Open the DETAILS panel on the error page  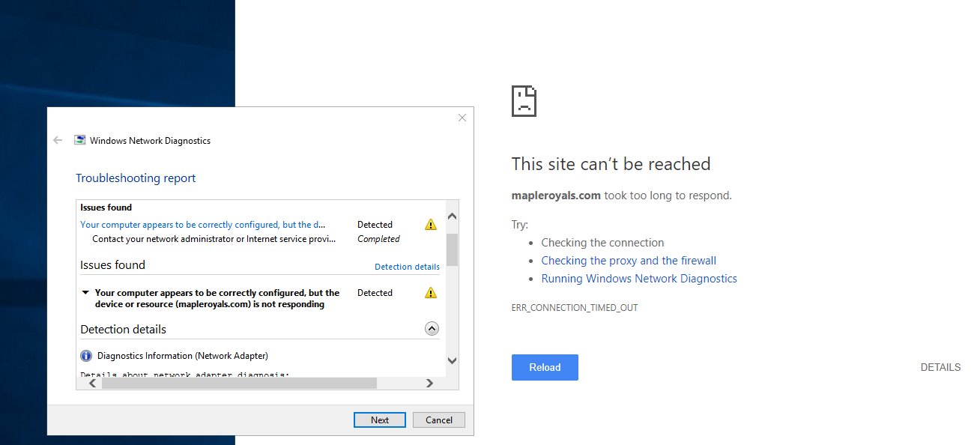click(x=940, y=367)
